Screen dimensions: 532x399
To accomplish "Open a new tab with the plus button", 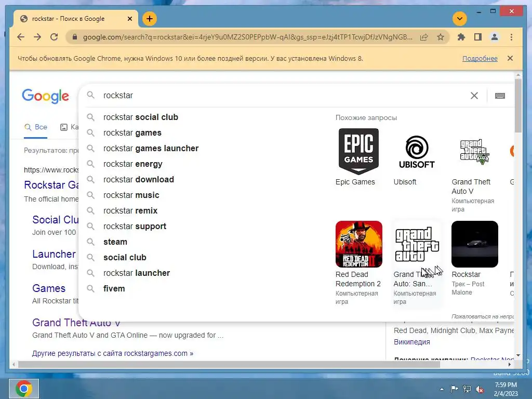I will click(149, 19).
